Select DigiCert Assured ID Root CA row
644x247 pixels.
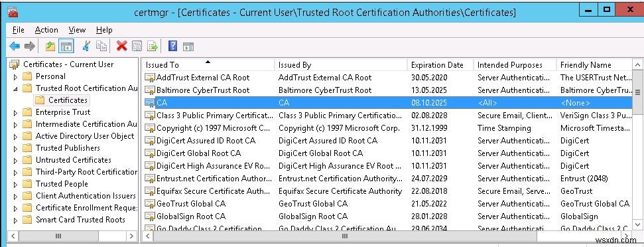387,141
